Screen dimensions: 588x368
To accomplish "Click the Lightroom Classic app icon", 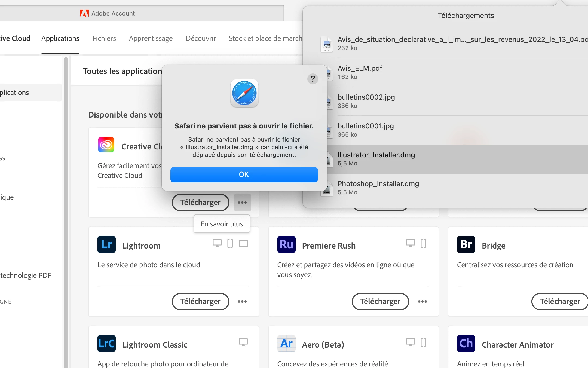I will click(x=106, y=344).
